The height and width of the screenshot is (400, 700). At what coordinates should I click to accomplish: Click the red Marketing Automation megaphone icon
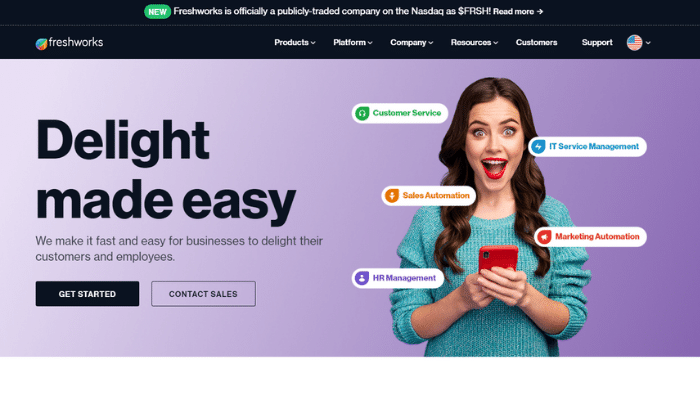pos(544,237)
